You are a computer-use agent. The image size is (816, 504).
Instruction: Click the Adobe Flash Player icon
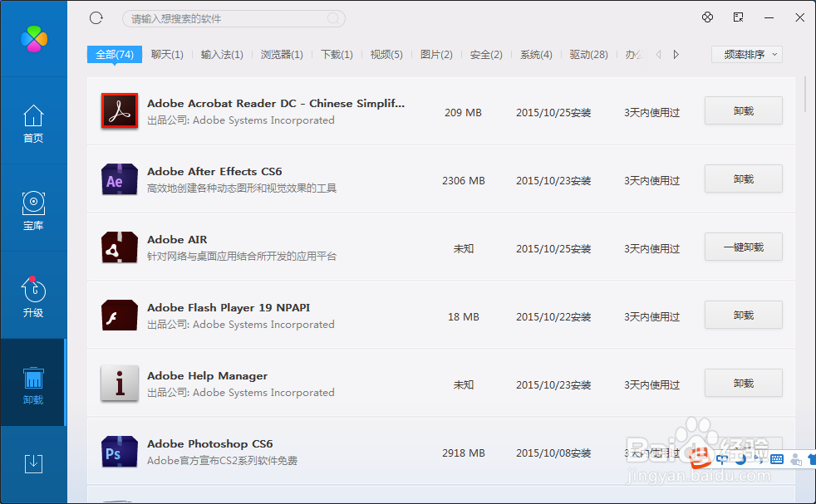click(x=120, y=316)
